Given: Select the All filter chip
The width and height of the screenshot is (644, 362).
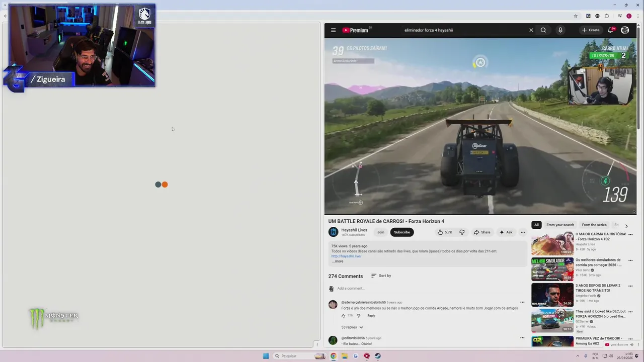Looking at the screenshot, I should tap(536, 225).
